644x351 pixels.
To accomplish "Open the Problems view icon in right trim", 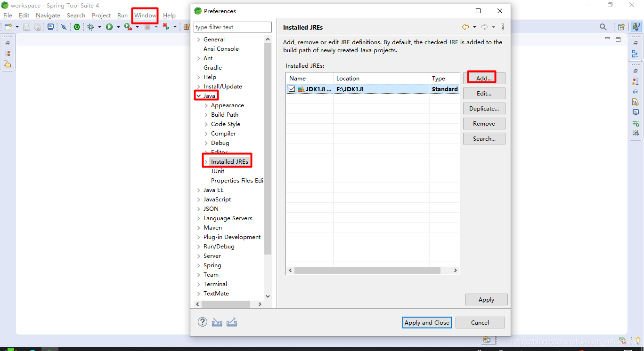I will click(636, 81).
